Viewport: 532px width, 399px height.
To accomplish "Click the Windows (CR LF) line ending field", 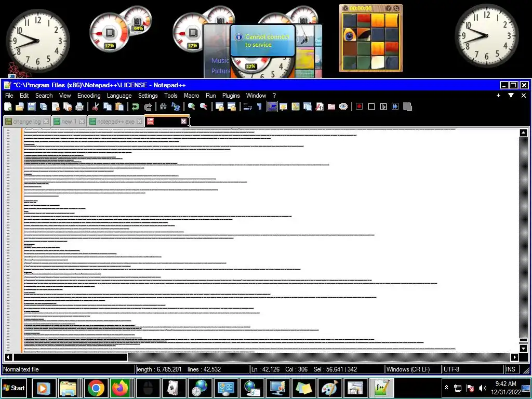I will 413,369.
